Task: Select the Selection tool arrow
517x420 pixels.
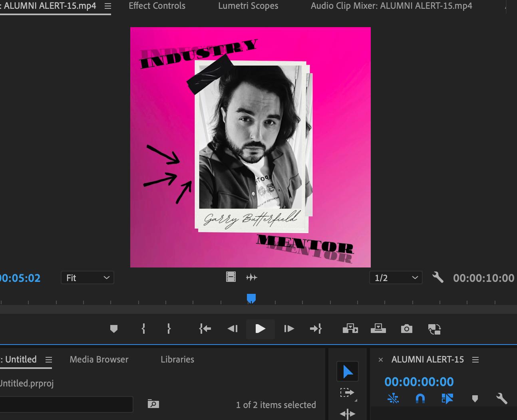Action: pos(348,372)
